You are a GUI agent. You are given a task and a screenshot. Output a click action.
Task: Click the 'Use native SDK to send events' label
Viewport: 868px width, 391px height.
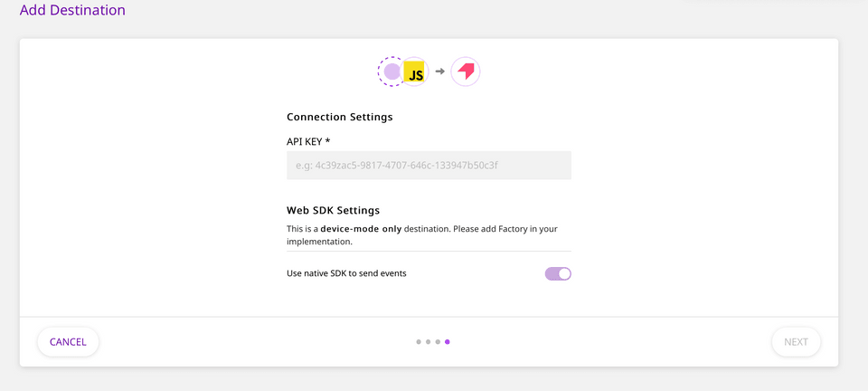(x=346, y=273)
